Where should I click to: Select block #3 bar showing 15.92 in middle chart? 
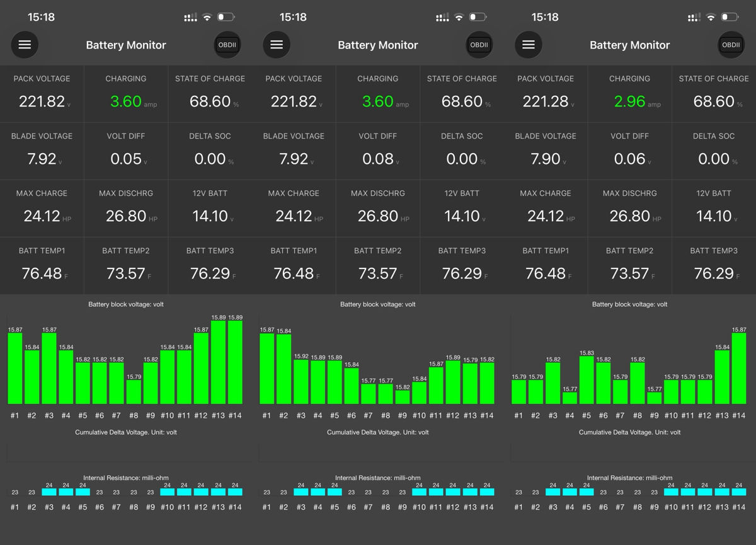tap(301, 381)
